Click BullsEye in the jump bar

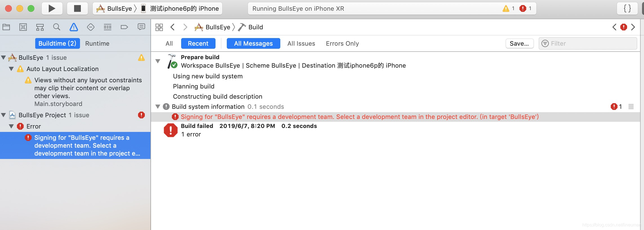pos(213,27)
